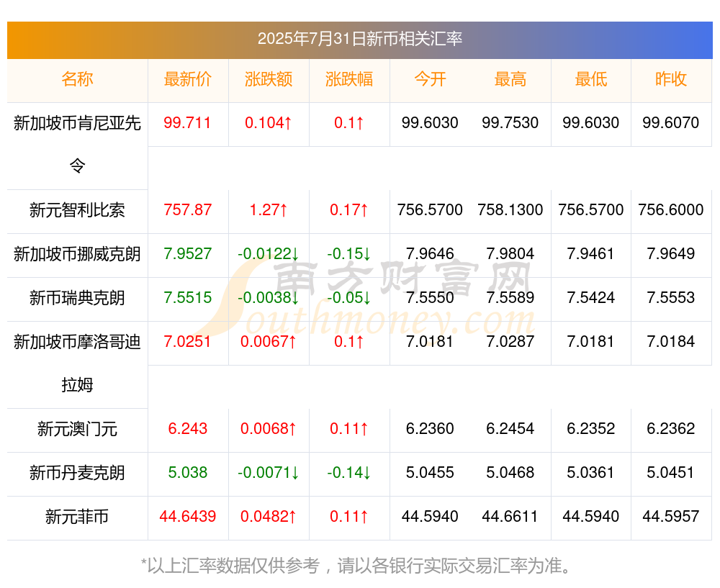Click high value 7.0287
Screen dimensions: 720x588
click(510, 342)
